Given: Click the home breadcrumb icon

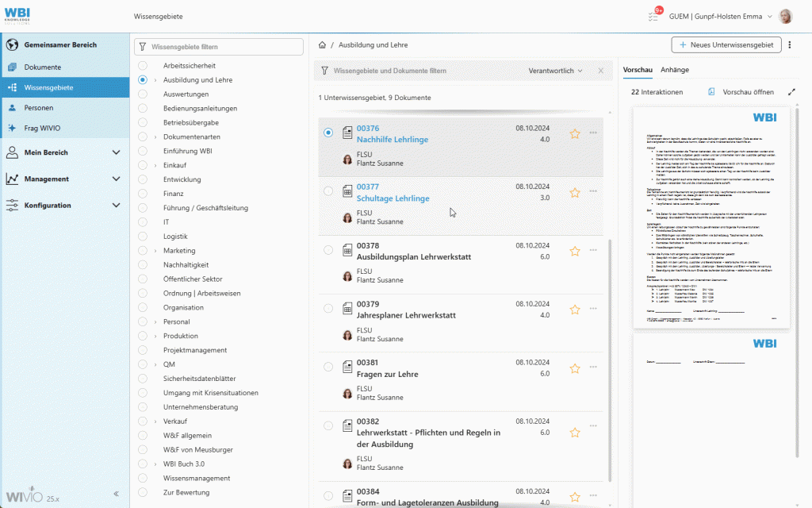Looking at the screenshot, I should pos(322,44).
